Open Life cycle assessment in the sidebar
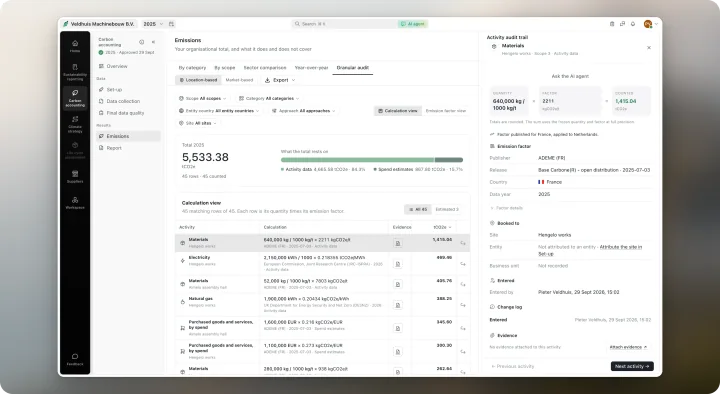The width and height of the screenshot is (720, 394). click(75, 151)
